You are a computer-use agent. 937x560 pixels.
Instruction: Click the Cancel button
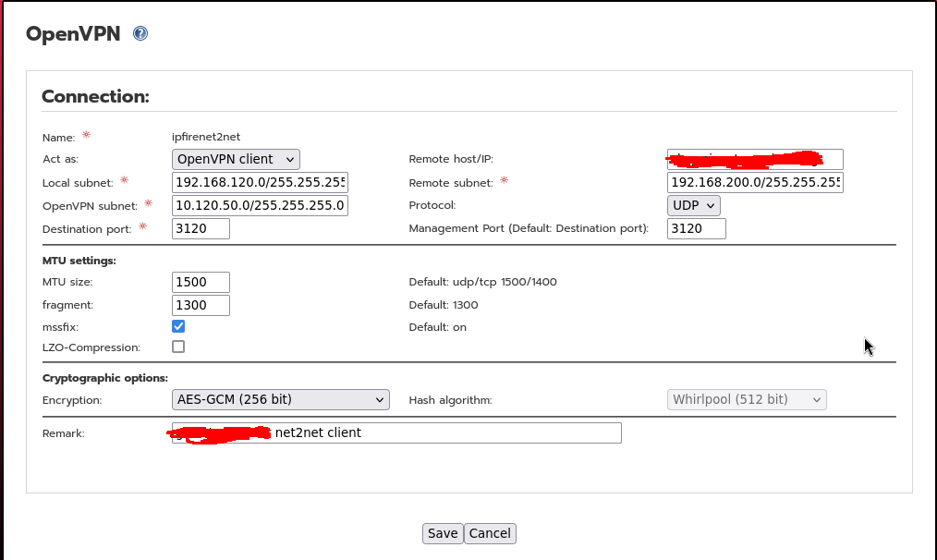point(490,533)
